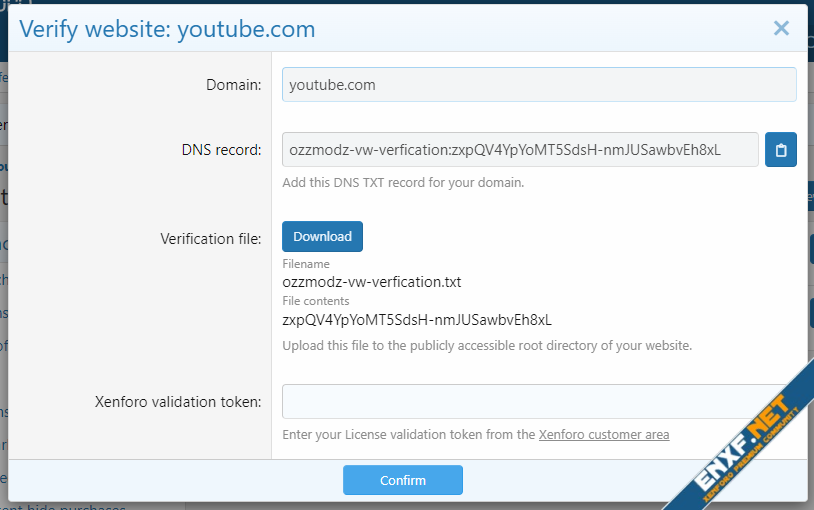This screenshot has height=510, width=814.
Task: Click the file contents token string
Action: tap(417, 320)
